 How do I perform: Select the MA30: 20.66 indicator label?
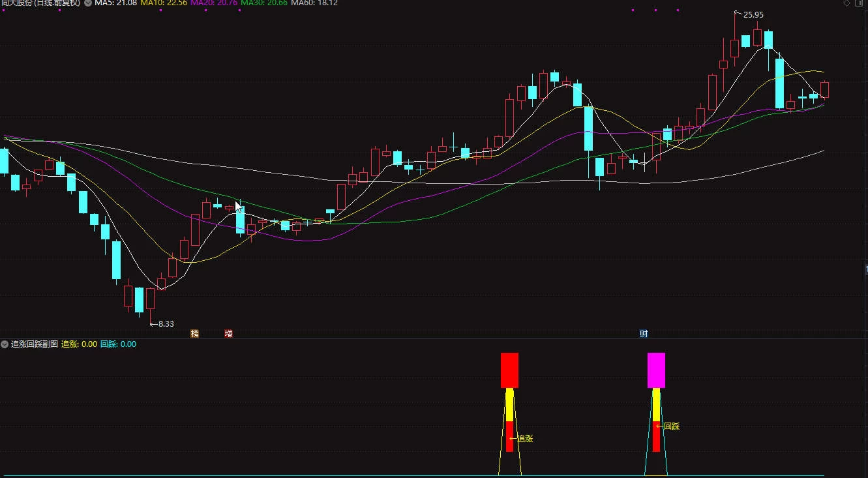[x=263, y=3]
